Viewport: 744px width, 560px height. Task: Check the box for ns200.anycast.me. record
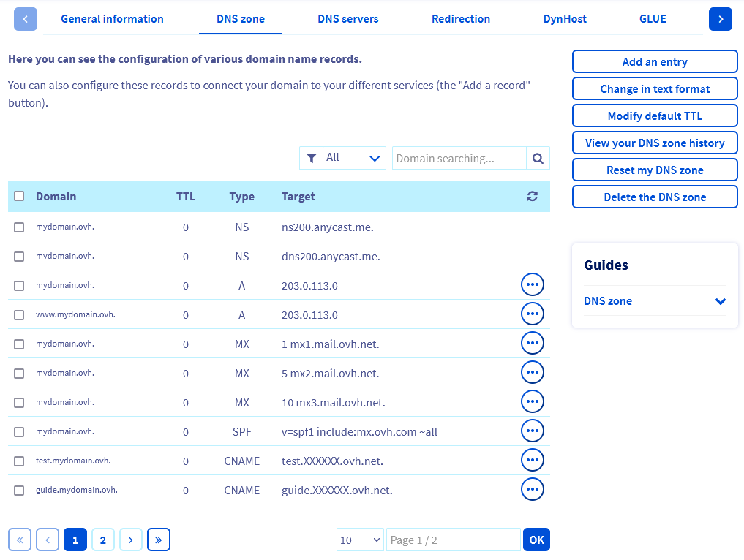coord(19,227)
